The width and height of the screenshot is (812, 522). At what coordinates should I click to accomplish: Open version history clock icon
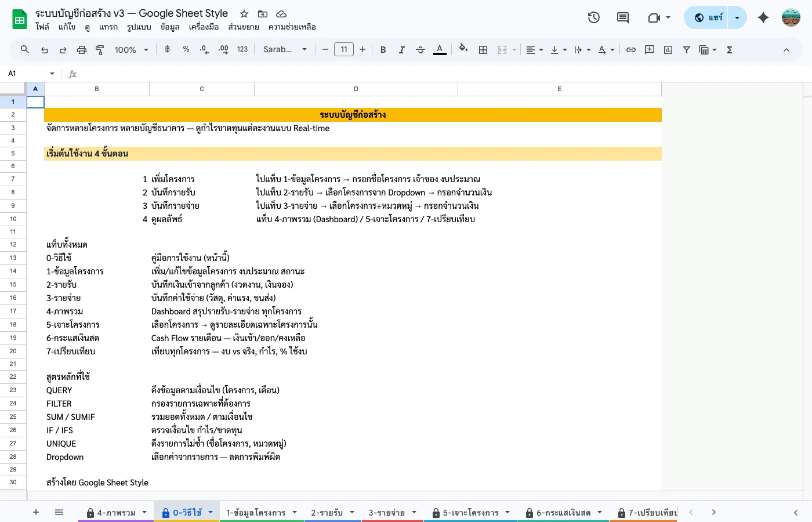click(594, 17)
